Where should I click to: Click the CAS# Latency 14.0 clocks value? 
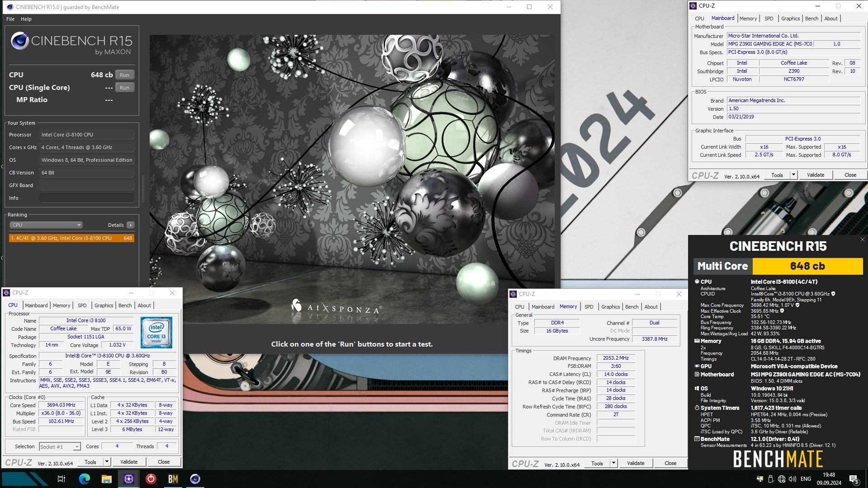click(x=616, y=374)
